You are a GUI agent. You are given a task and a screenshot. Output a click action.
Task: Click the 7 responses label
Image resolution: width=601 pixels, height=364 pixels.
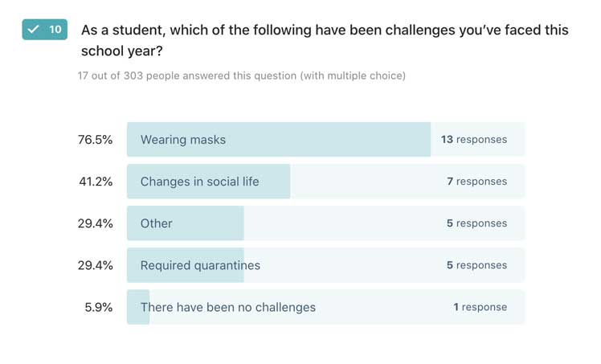(477, 182)
